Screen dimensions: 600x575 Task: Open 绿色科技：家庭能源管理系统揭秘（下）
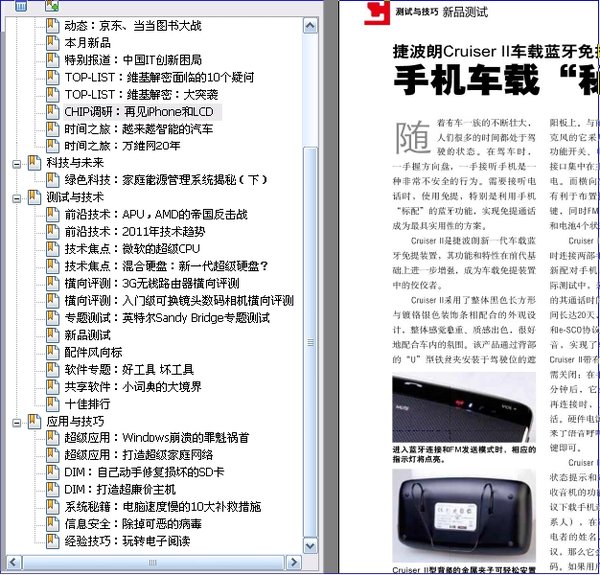pyautogui.click(x=166, y=180)
